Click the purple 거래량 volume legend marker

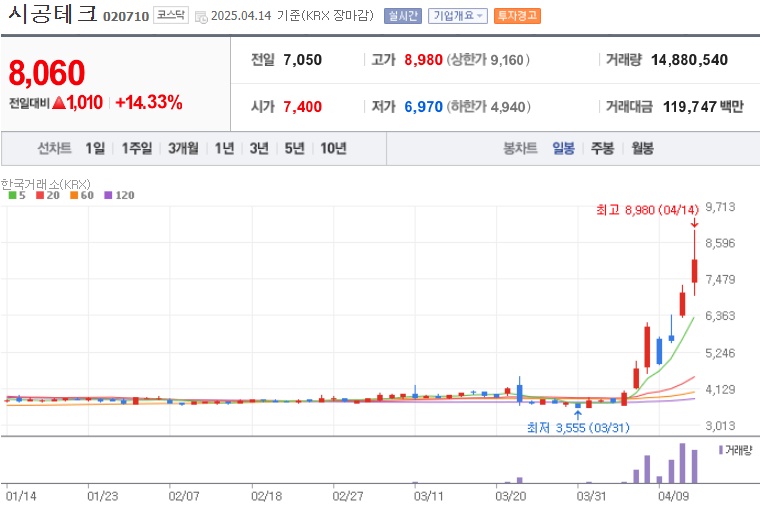point(721,450)
